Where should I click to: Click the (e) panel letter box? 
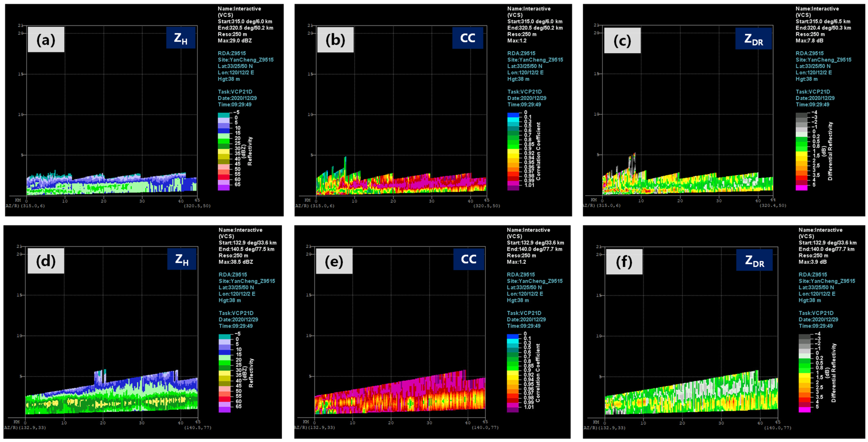pyautogui.click(x=334, y=261)
